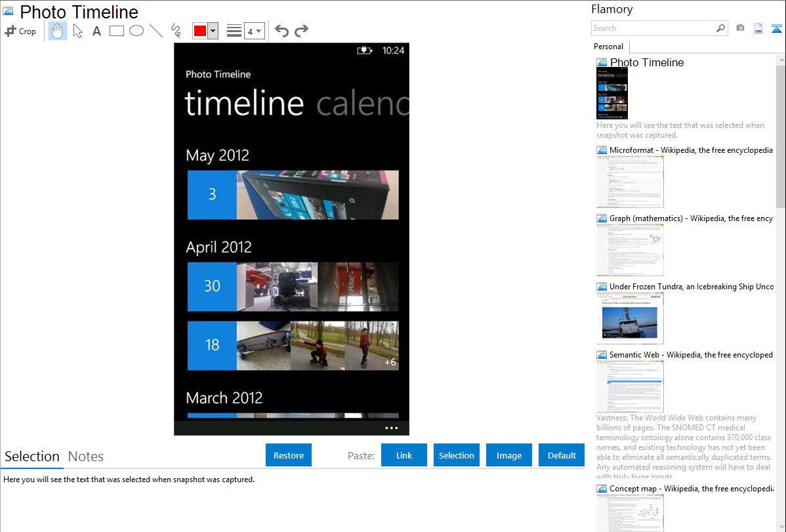786x532 pixels.
Task: Click the search magnifier icon
Action: [721, 28]
